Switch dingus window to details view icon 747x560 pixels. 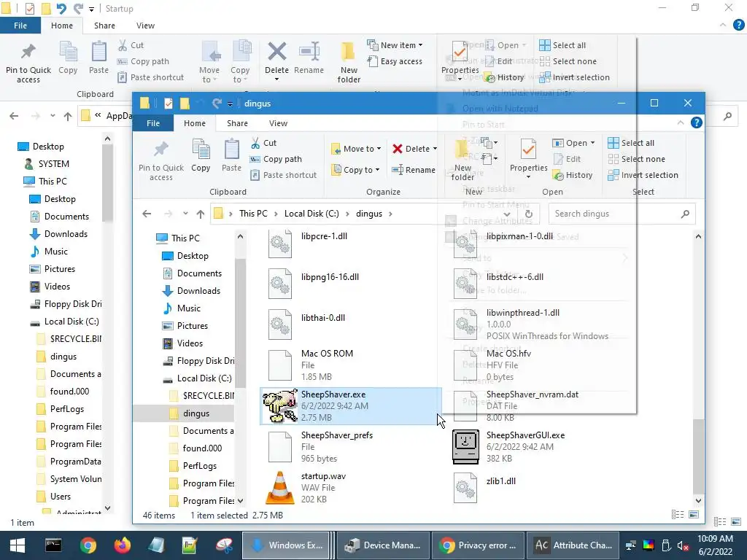coord(678,514)
